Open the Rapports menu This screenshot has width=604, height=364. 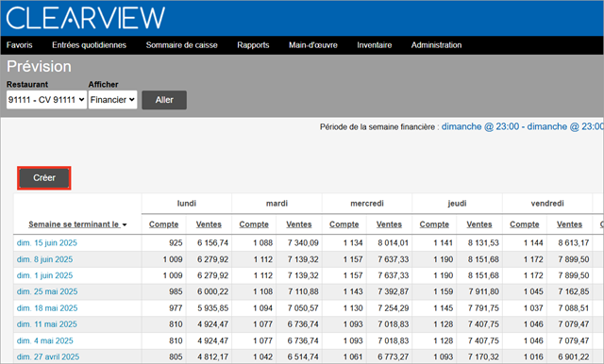tap(253, 45)
